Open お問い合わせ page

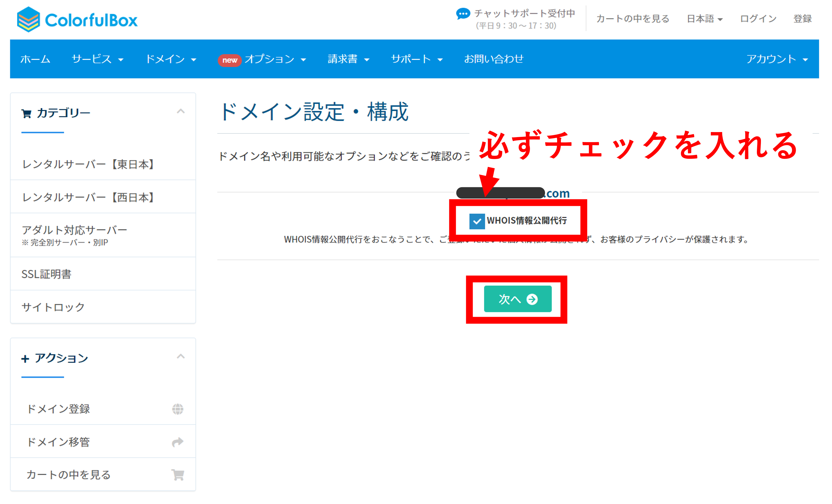coord(494,59)
